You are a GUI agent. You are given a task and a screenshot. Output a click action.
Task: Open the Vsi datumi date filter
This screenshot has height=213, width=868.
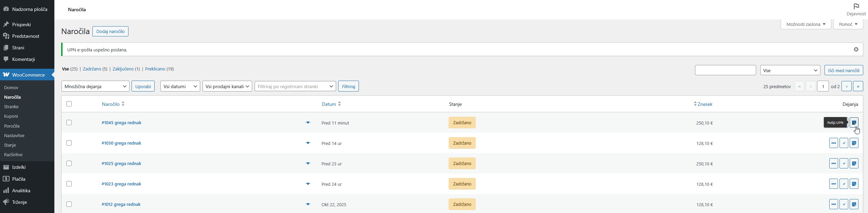[180, 86]
